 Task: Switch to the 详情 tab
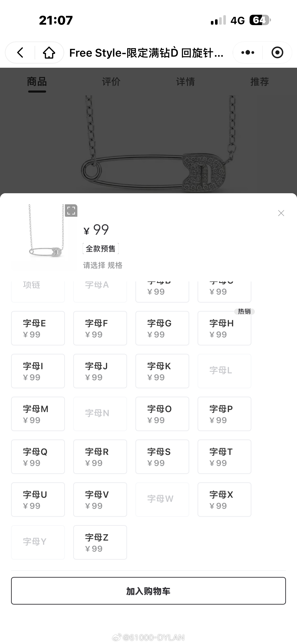pyautogui.click(x=186, y=82)
